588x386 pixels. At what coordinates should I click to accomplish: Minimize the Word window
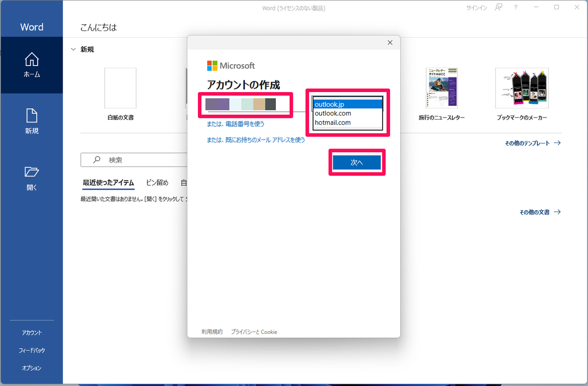pyautogui.click(x=536, y=7)
